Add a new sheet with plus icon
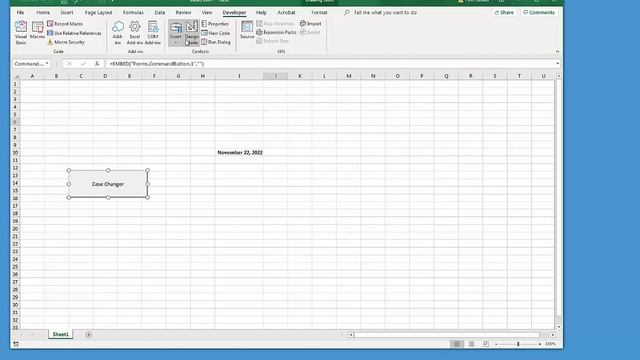Image resolution: width=640 pixels, height=360 pixels. coord(89,335)
